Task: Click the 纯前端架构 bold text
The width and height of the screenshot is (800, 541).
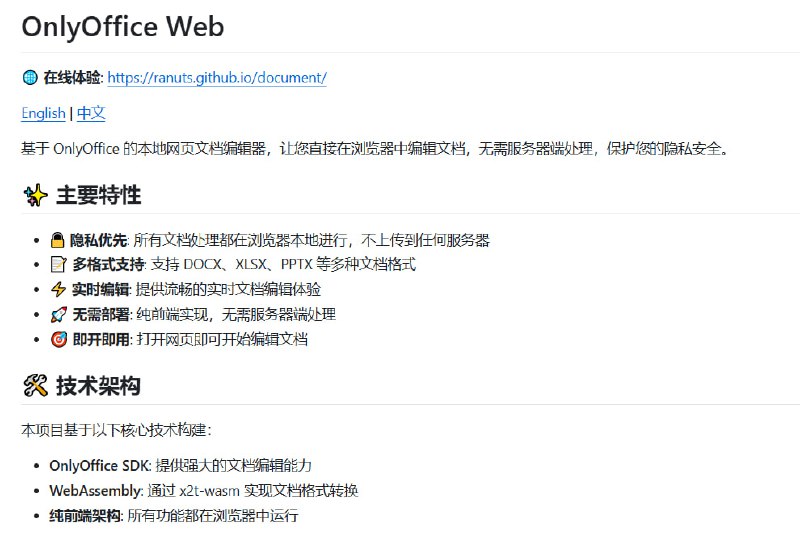Action: (85, 515)
